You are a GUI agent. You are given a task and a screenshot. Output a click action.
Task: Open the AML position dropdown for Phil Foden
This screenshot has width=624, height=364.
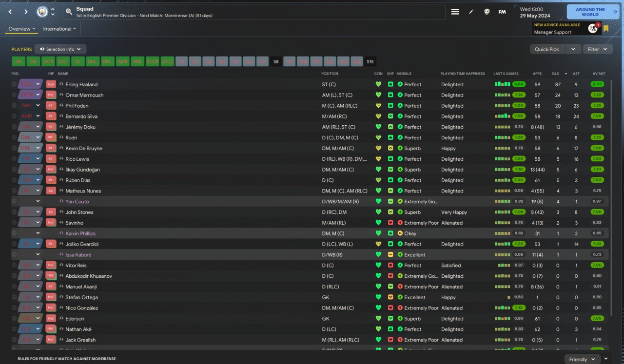[30, 106]
